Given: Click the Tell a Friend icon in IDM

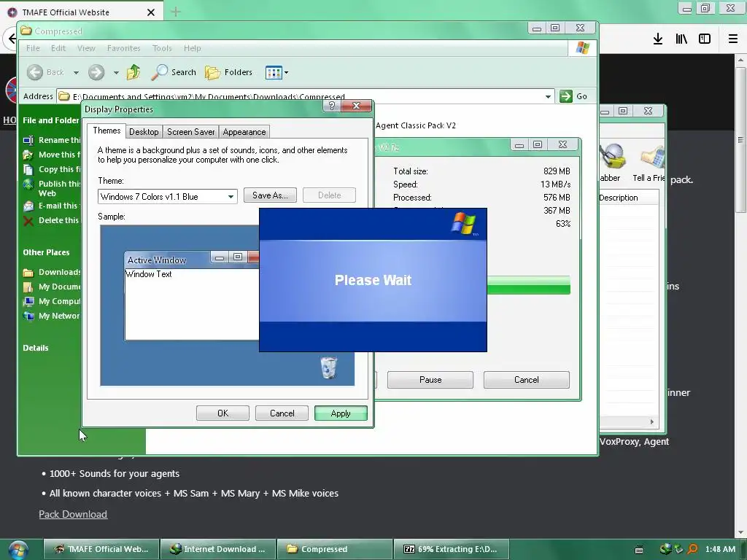Looking at the screenshot, I should point(653,157).
